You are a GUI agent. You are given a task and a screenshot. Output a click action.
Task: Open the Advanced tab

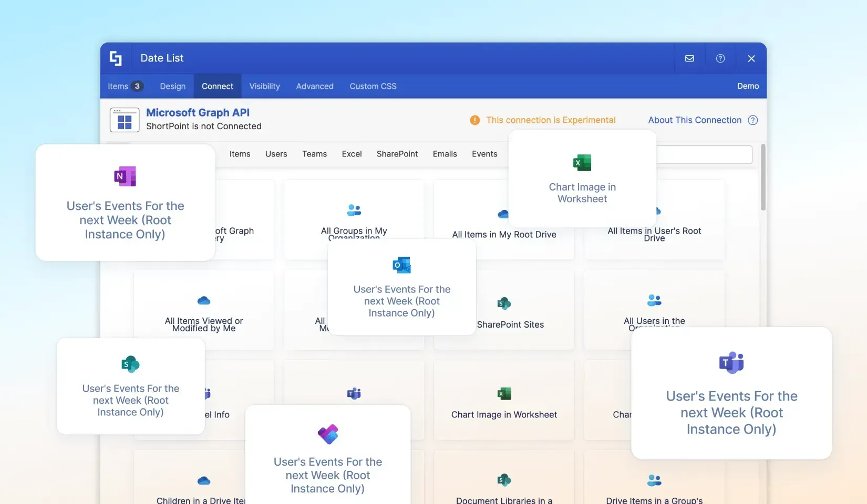(315, 86)
